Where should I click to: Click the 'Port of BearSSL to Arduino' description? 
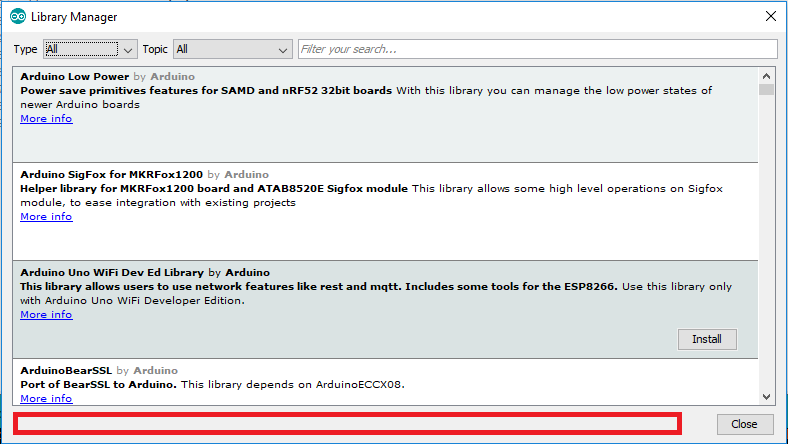pyautogui.click(x=98, y=385)
